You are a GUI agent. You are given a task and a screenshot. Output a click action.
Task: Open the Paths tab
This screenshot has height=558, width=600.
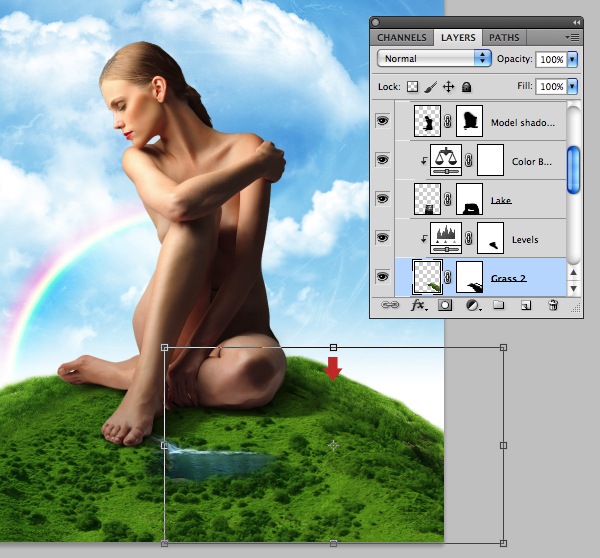pyautogui.click(x=504, y=38)
